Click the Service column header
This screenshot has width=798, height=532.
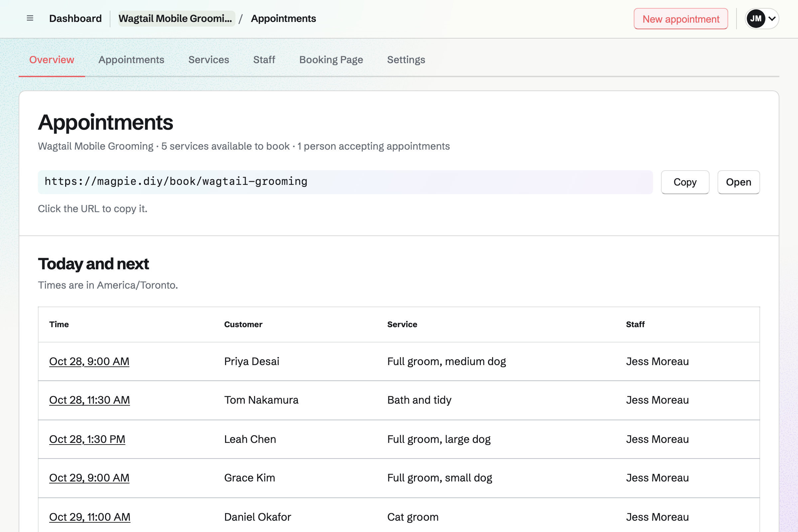pos(402,325)
